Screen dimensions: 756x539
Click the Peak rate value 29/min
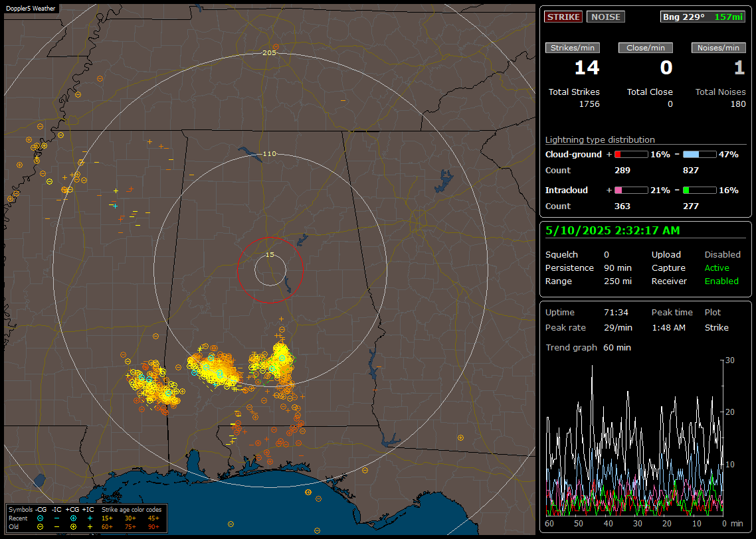618,327
